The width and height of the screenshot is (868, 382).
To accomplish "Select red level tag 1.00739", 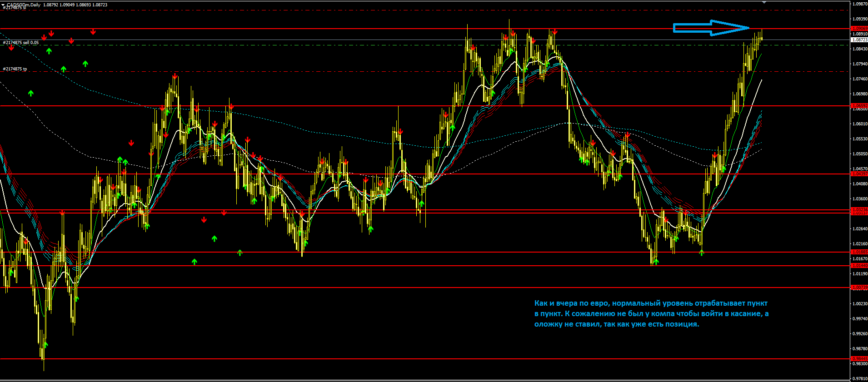I will [x=859, y=288].
